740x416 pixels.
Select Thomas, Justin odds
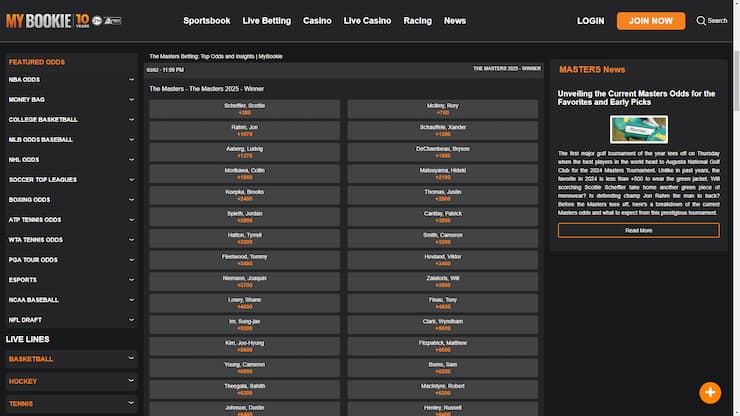click(443, 195)
